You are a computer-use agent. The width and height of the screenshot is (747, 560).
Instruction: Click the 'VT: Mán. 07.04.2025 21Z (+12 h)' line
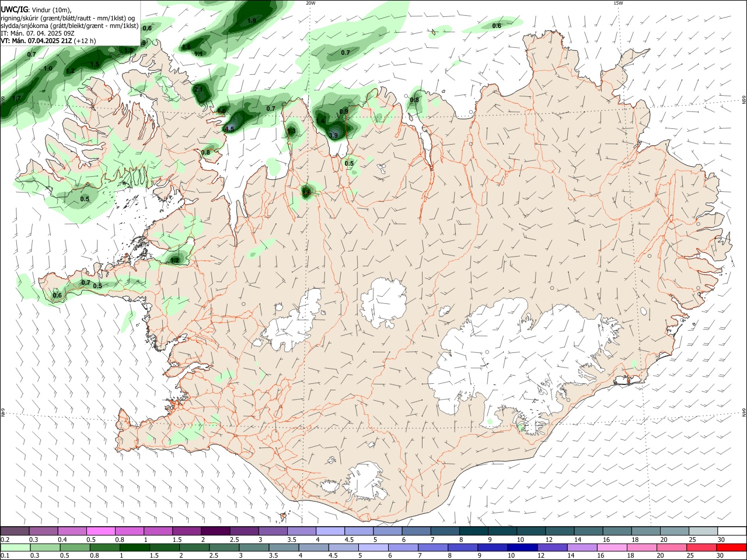[48, 41]
